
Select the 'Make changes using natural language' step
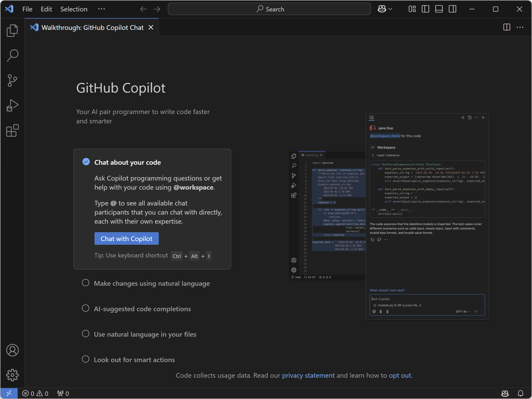(x=152, y=283)
